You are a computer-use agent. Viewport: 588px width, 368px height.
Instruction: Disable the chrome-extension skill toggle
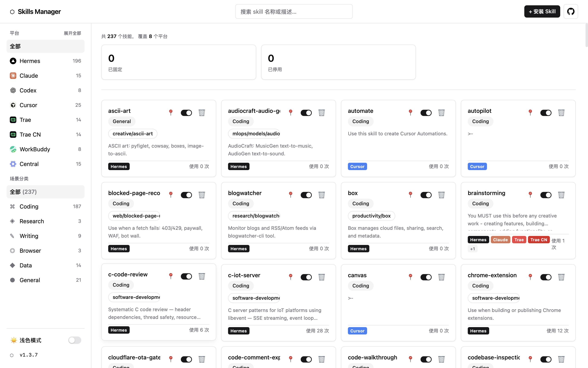546,277
